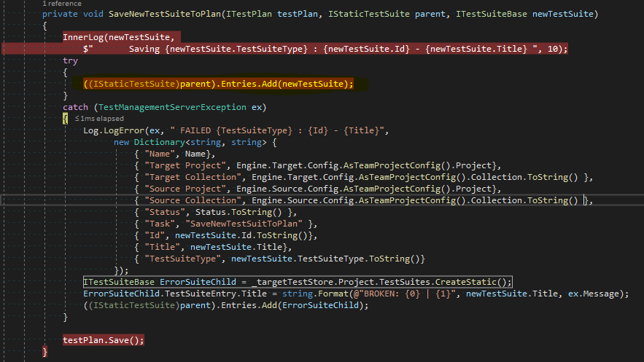Viewport: 644px width, 362px height.
Task: Click the 'try' keyword
Action: click(70, 60)
